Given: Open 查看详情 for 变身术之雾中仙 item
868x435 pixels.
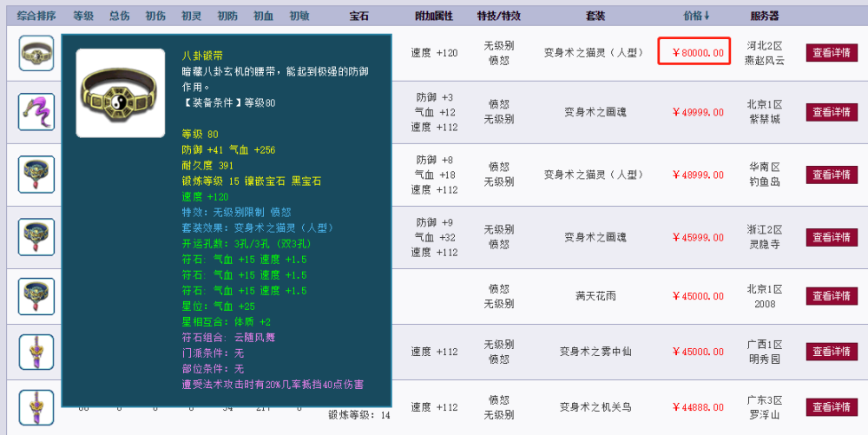Looking at the screenshot, I should click(x=832, y=352).
